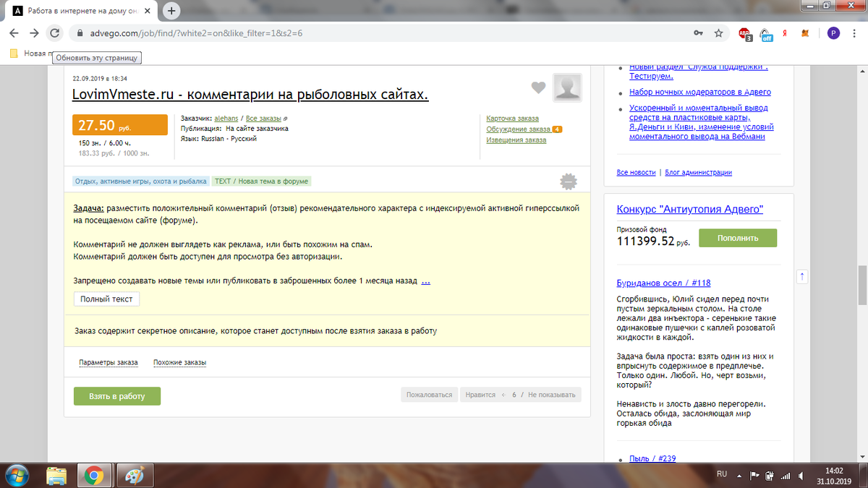868x488 pixels.
Task: Select the 'Работа в интернете на дому' tab
Action: [81, 12]
